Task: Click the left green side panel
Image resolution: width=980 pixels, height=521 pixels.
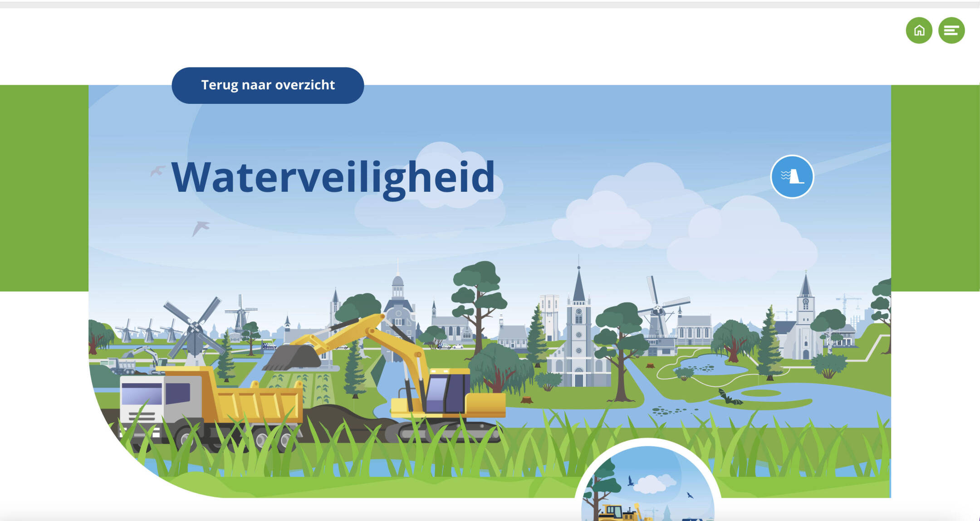Action: [44, 188]
